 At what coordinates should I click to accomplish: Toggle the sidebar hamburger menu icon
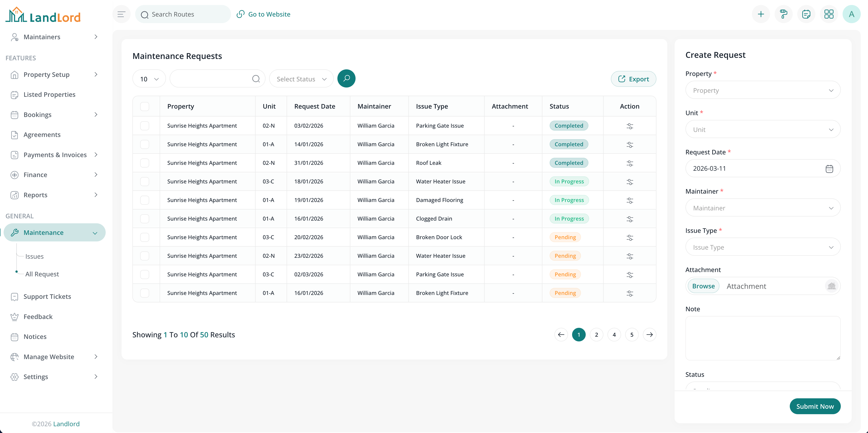click(121, 14)
